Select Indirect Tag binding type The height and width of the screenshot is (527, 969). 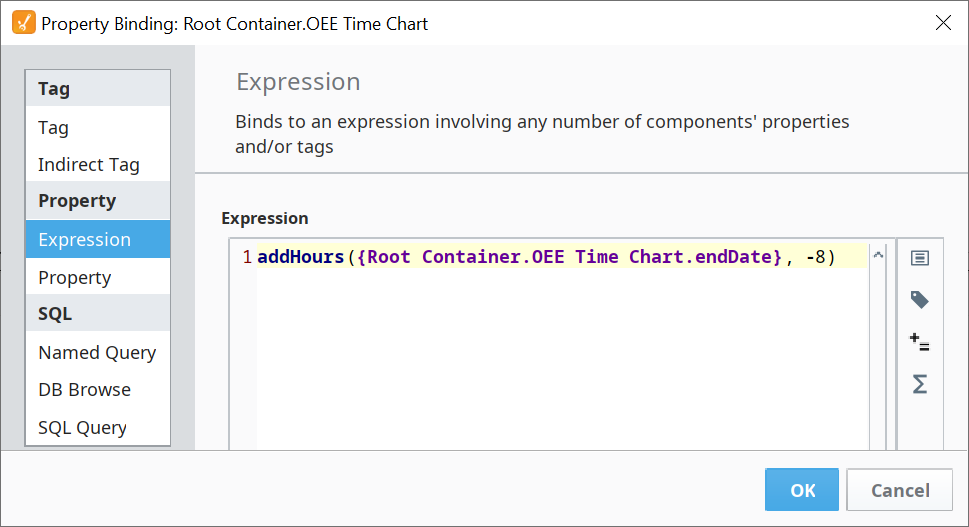[x=88, y=165]
